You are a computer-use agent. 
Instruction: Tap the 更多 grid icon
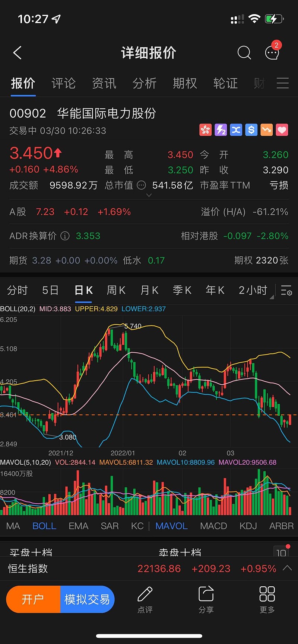point(267,599)
